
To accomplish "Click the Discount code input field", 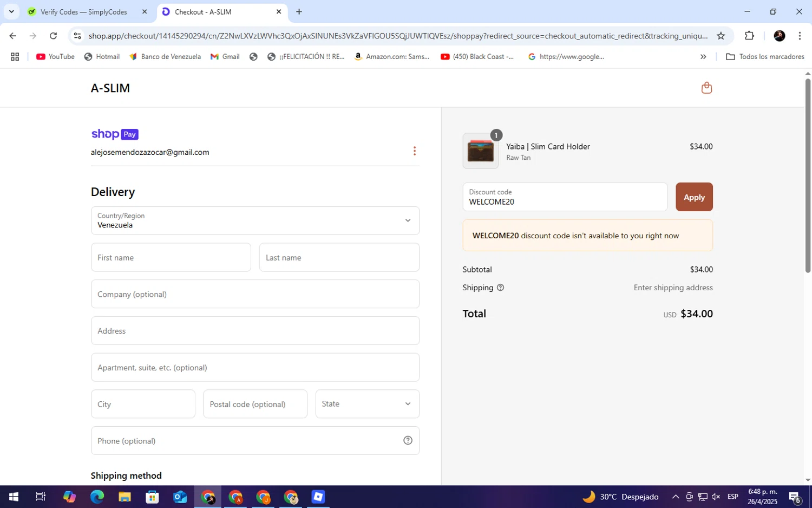I will click(565, 197).
